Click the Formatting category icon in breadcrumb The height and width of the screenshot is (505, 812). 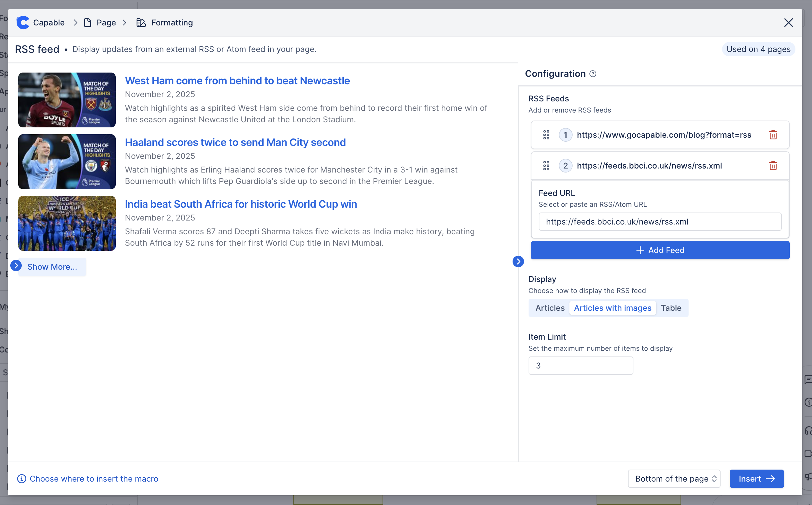[x=141, y=23]
